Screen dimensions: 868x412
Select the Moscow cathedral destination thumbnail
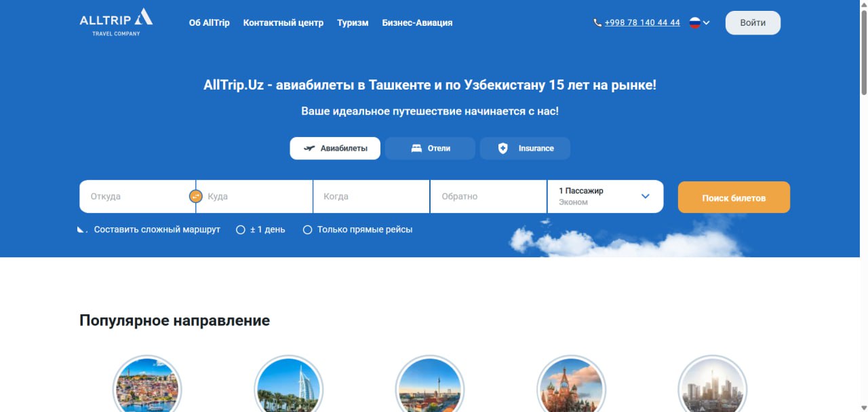pos(570,384)
